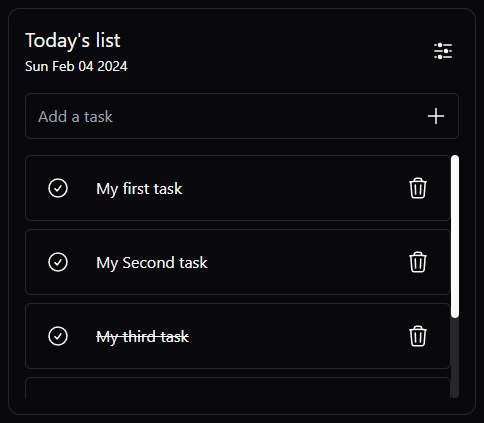484x423 pixels.
Task: Select the 'My Second task' label text
Action: 152,263
